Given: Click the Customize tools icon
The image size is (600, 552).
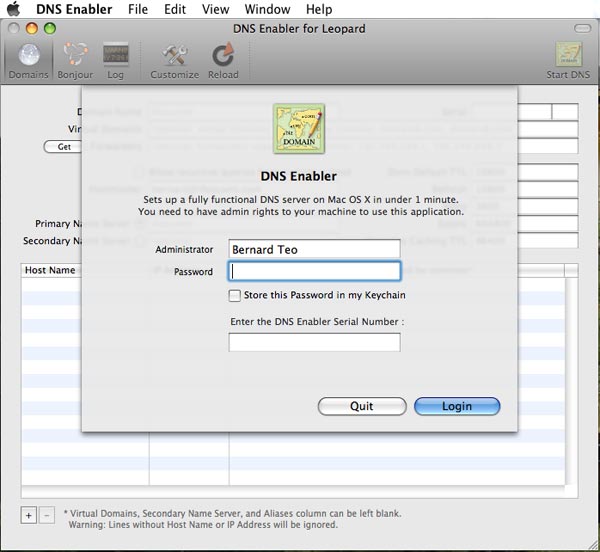Looking at the screenshot, I should click(x=175, y=58).
